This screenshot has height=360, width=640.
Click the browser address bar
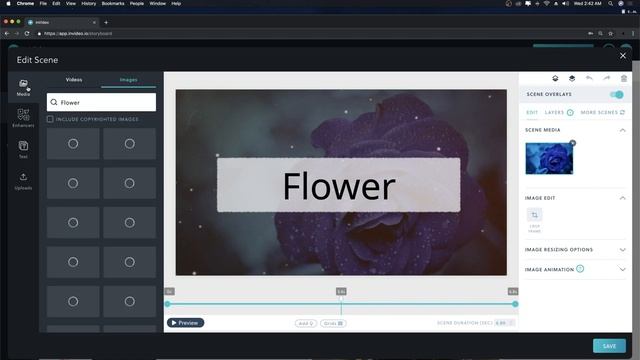(310, 33)
